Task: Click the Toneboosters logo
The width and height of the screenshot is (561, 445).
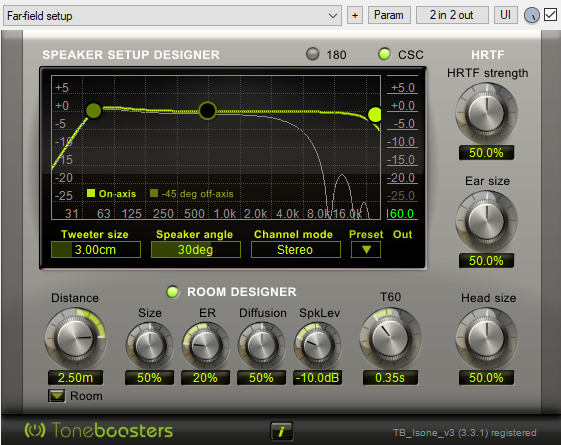Action: [x=99, y=430]
